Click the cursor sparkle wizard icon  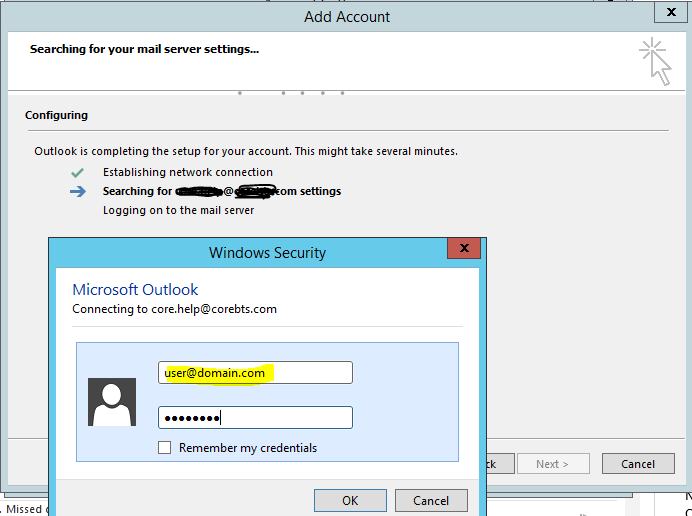coord(655,62)
